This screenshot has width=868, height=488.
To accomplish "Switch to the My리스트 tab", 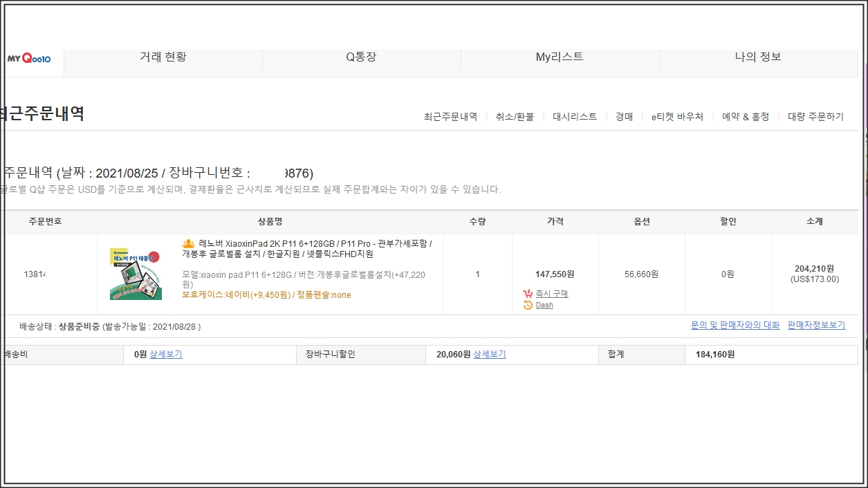I will point(560,57).
